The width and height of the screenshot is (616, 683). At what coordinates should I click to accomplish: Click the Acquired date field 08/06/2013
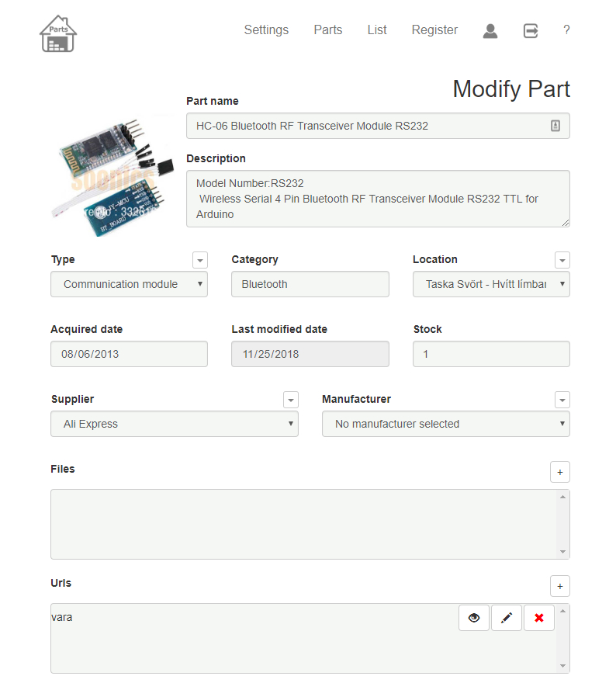point(129,354)
